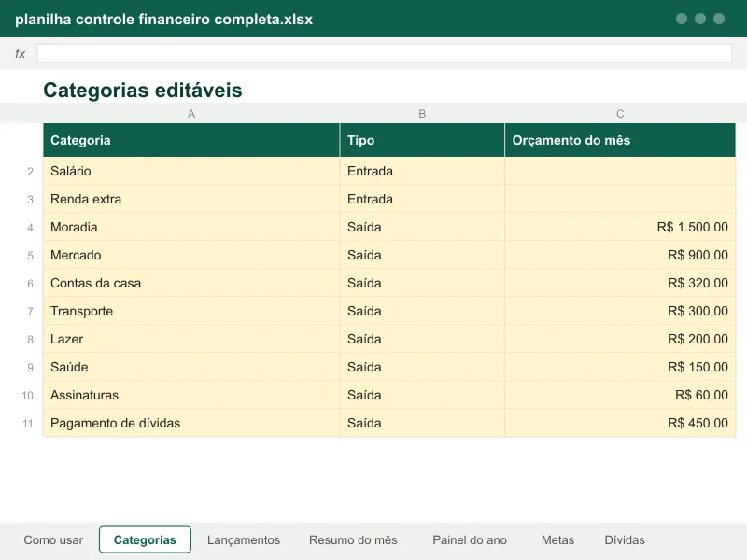Select the R$ 200,00 budget cell
The height and width of the screenshot is (560, 747).
tap(620, 339)
